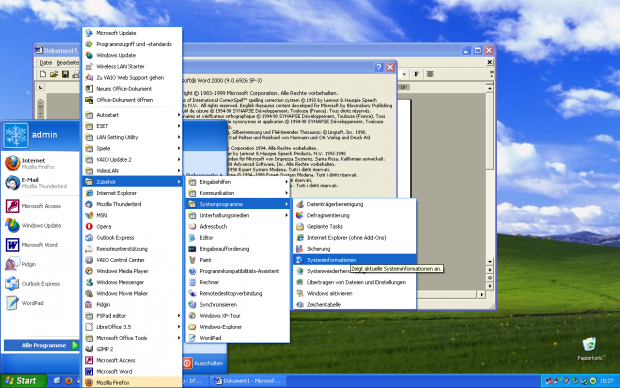
Task: Select Neues Office-Dokument
Action: tap(132, 89)
